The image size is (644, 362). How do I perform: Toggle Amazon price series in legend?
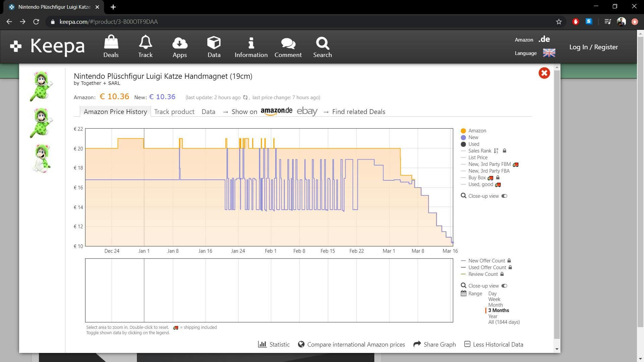[477, 131]
